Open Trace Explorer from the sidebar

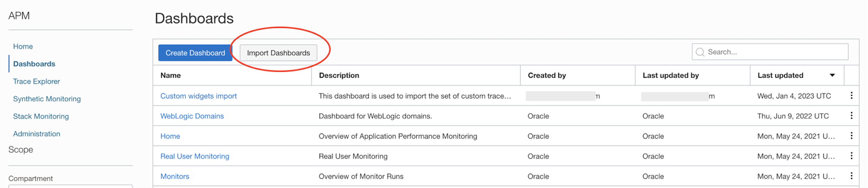pyautogui.click(x=36, y=81)
